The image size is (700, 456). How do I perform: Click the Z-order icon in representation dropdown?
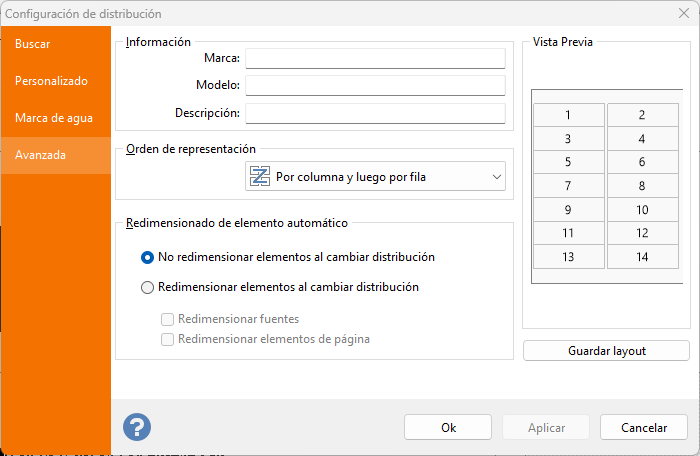click(260, 177)
